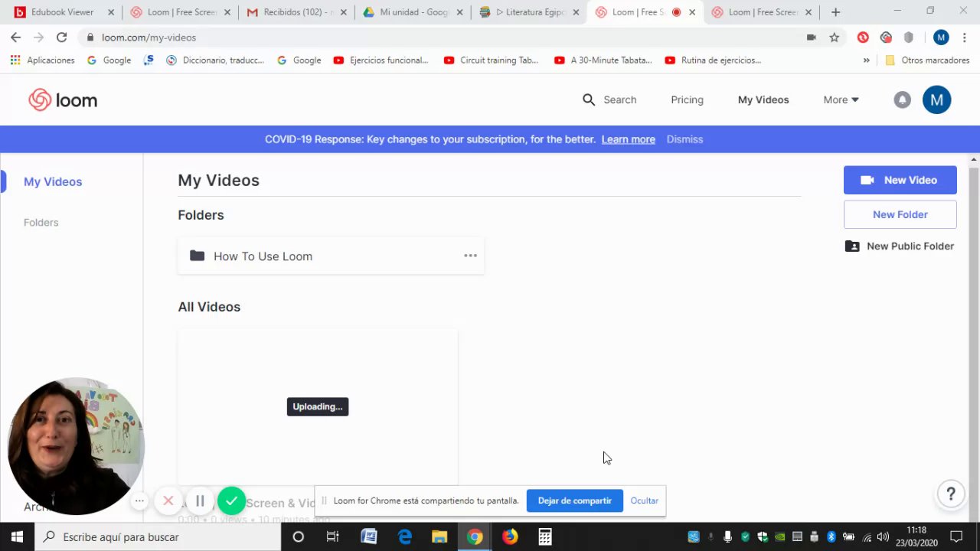Image resolution: width=980 pixels, height=551 pixels.
Task: Select My Videos in left sidebar
Action: [x=53, y=181]
